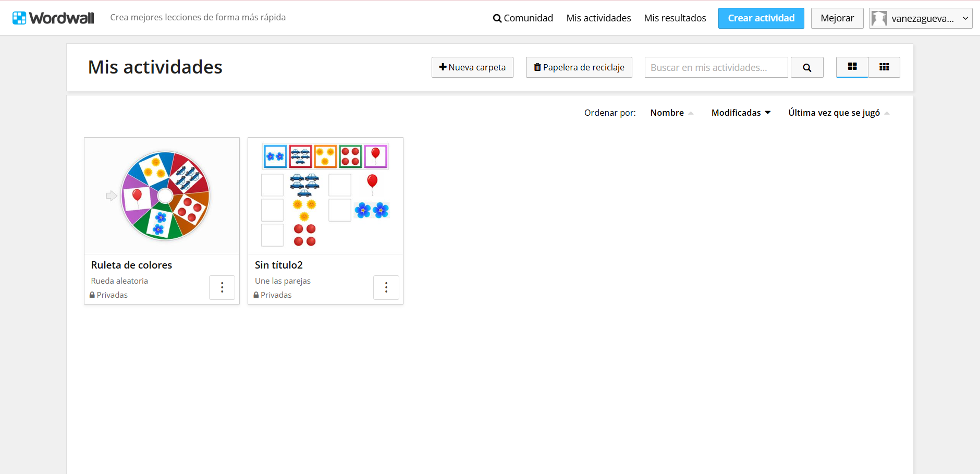Open the Ruleta de colores wheel thumbnail
Screen dimensions: 980x474
[x=162, y=196]
